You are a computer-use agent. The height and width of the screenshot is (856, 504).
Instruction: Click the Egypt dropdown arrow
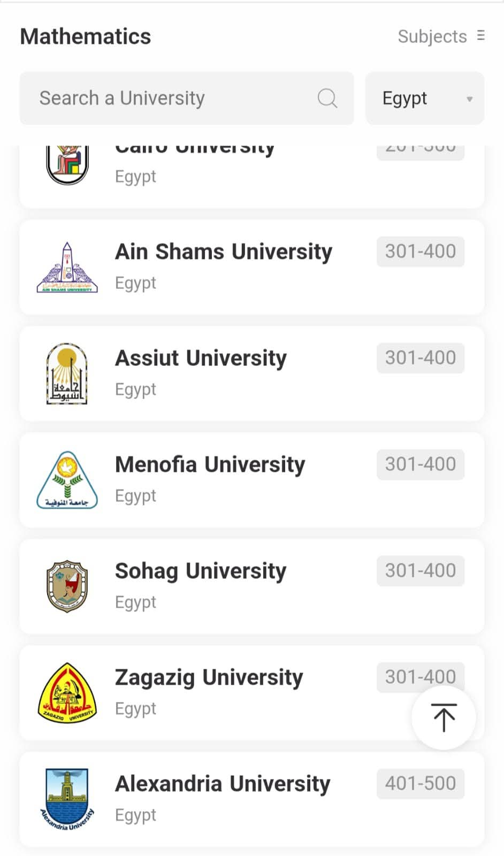469,99
